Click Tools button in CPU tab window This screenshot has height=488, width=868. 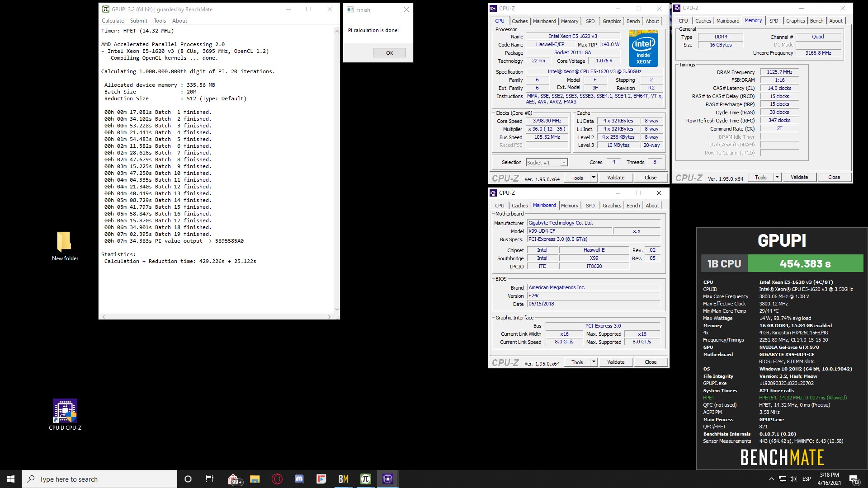pos(577,178)
